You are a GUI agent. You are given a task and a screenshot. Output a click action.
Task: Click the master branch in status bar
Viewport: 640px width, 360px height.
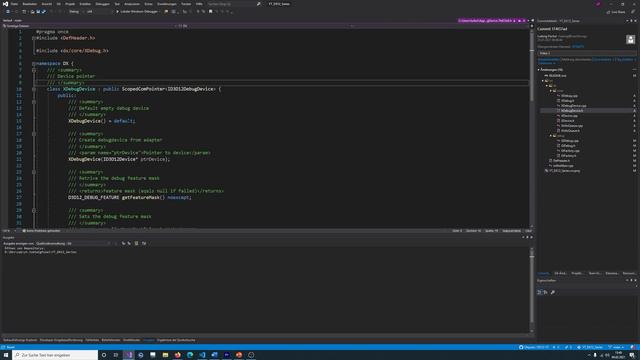617,347
